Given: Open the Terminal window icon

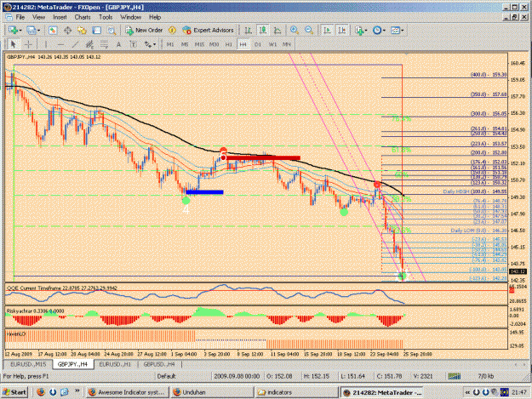Looking at the screenshot, I should pos(97,30).
